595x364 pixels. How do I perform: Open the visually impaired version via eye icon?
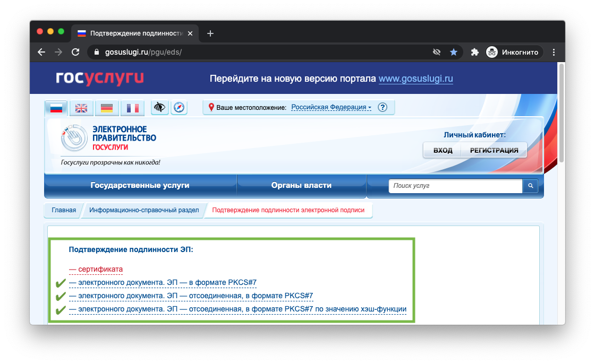(x=159, y=108)
